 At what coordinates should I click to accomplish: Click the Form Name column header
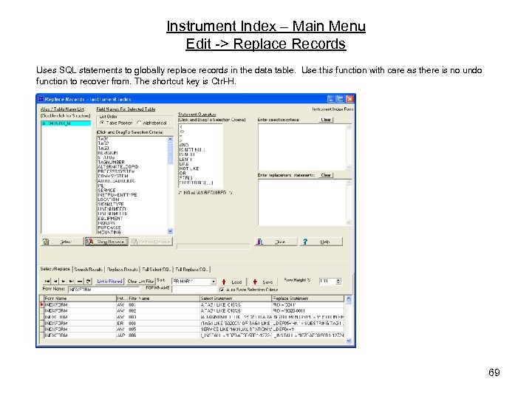80,299
